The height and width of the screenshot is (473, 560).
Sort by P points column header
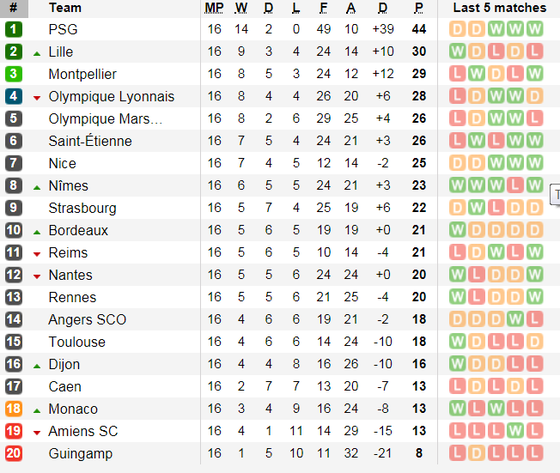(419, 8)
